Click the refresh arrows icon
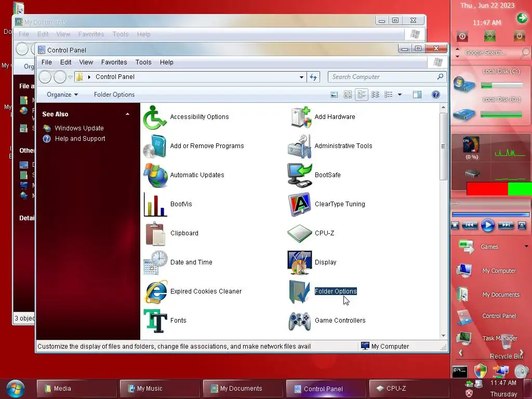Viewport: 532px width, 399px height. (313, 77)
